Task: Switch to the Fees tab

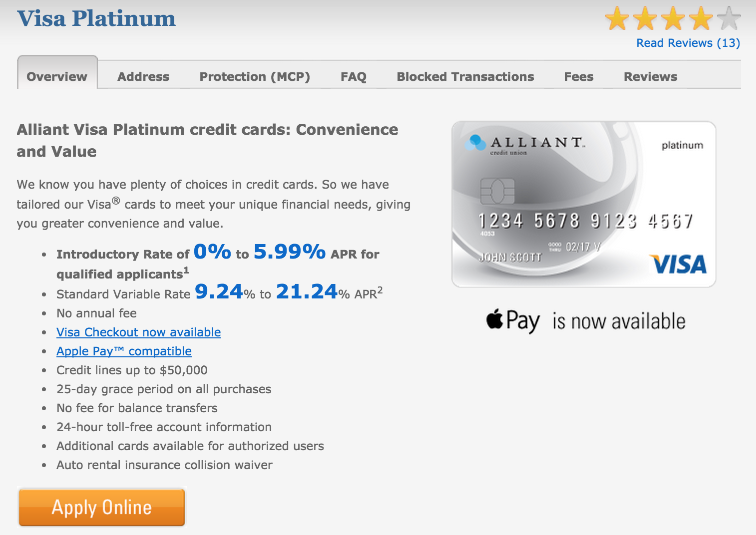Action: tap(579, 76)
